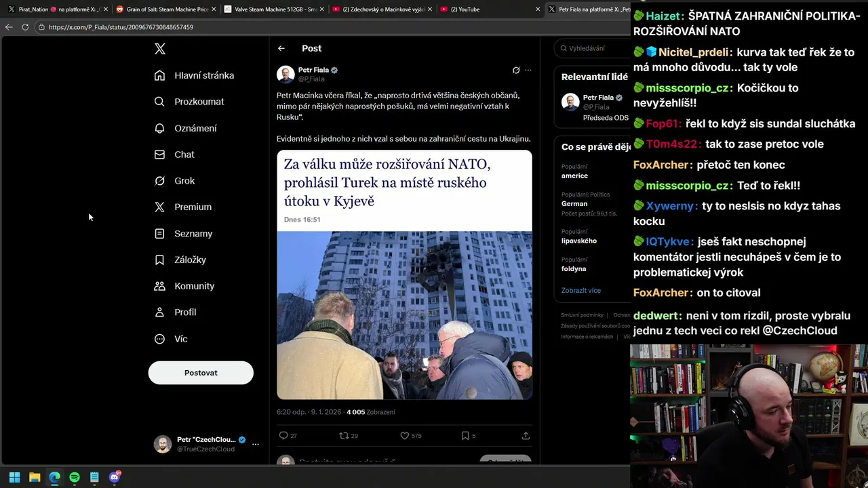Open Informace o reklamách footer link
Image resolution: width=868 pixels, height=488 pixels.
tap(587, 337)
